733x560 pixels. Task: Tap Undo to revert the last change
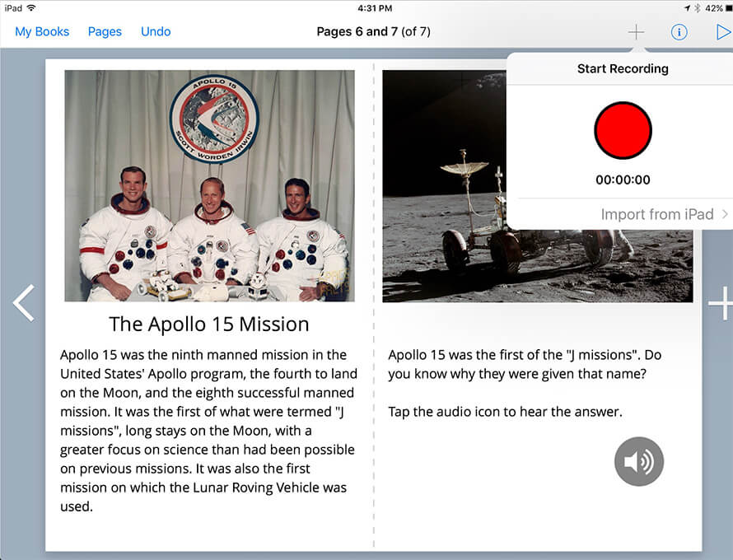[x=156, y=31]
